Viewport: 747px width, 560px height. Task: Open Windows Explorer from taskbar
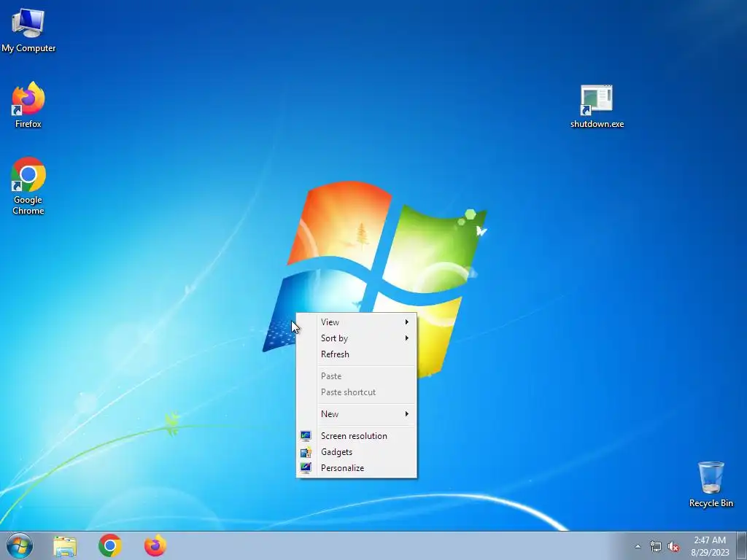pyautogui.click(x=65, y=545)
